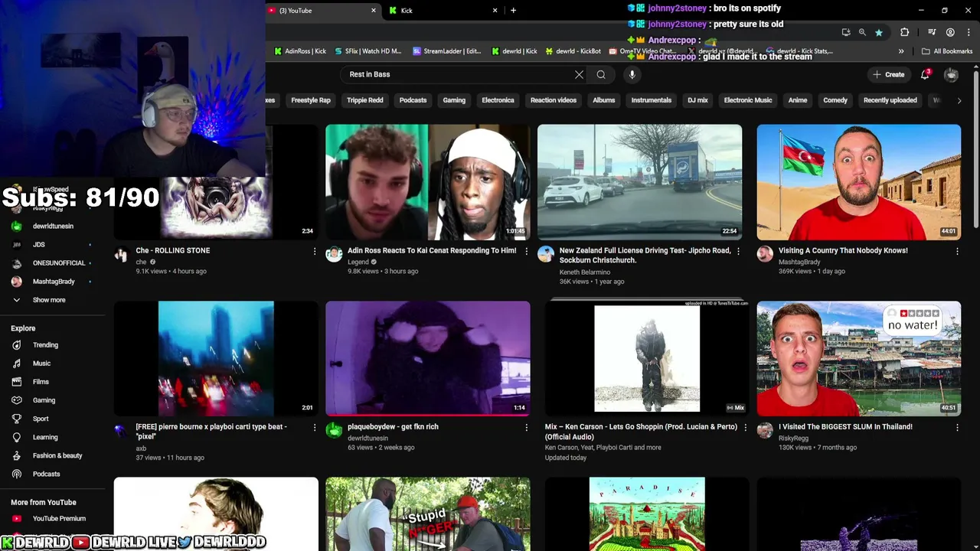Open SFlix Watch HD bookmark
Screen dimensions: 980x551
point(368,51)
